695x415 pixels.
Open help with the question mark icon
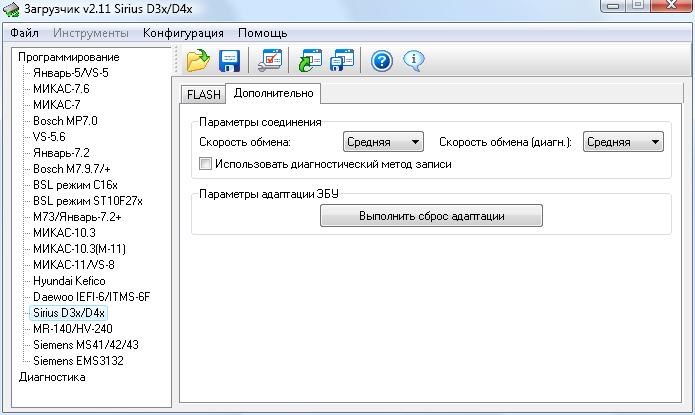point(382,61)
